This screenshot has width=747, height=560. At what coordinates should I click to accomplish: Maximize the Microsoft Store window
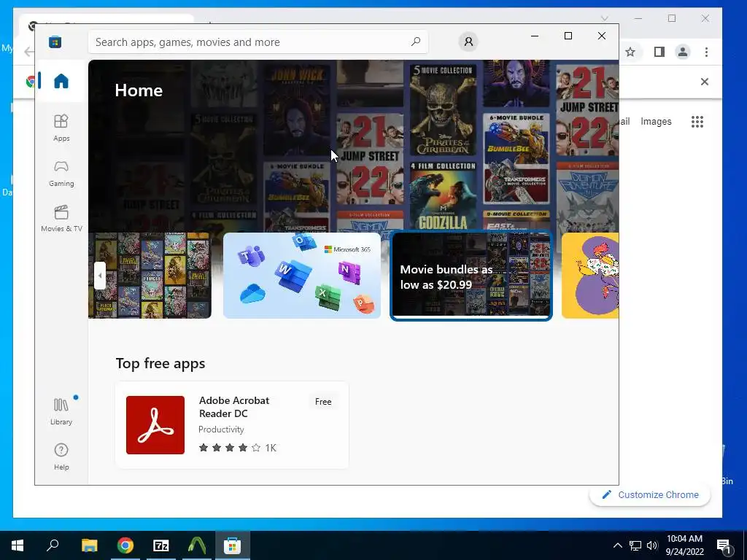point(568,36)
